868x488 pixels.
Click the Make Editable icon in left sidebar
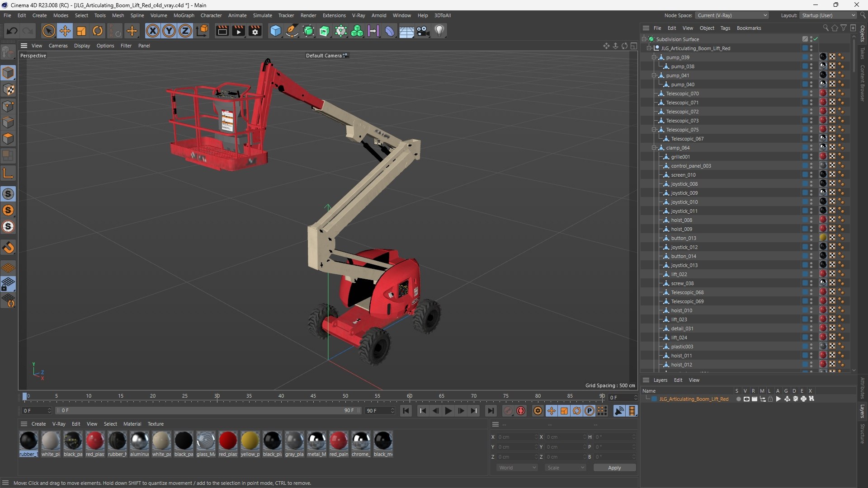[x=8, y=52]
